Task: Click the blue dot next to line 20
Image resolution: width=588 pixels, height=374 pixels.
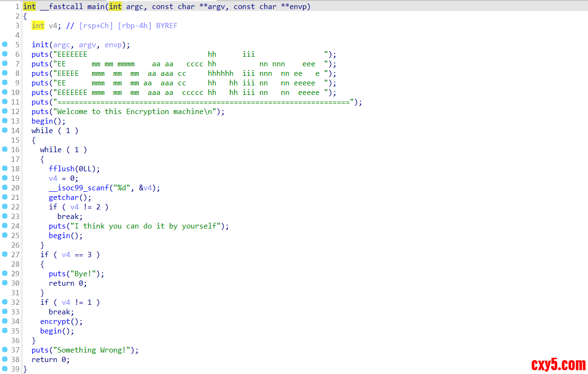Action: coord(5,187)
